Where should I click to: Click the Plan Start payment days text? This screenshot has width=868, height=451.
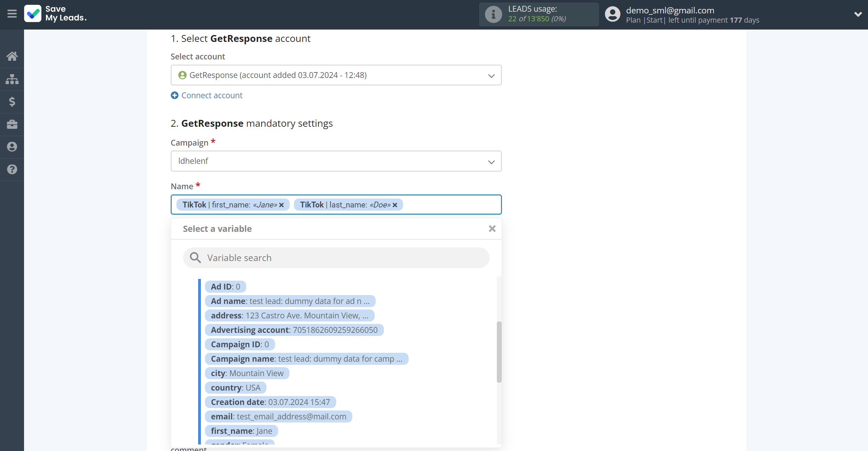(x=693, y=20)
